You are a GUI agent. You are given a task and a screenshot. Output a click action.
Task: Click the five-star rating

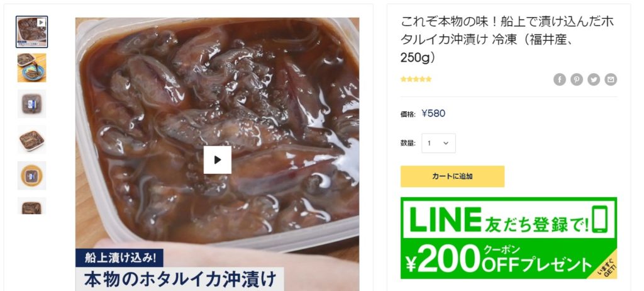[416, 79]
